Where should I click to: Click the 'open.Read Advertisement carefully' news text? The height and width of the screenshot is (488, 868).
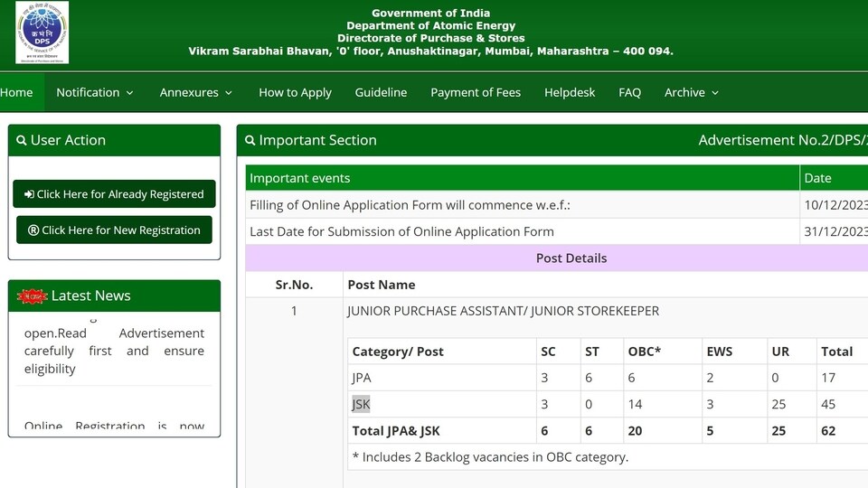click(114, 351)
